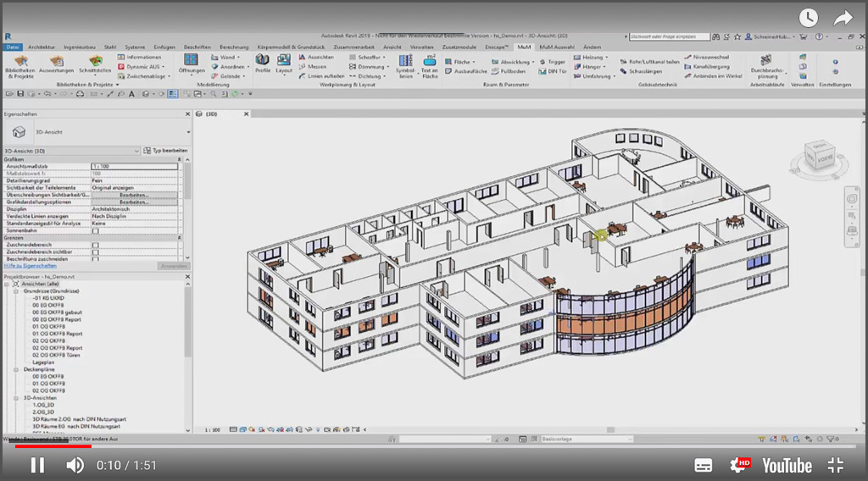Click Typ bearbeiten button
The image size is (868, 481).
tap(165, 151)
